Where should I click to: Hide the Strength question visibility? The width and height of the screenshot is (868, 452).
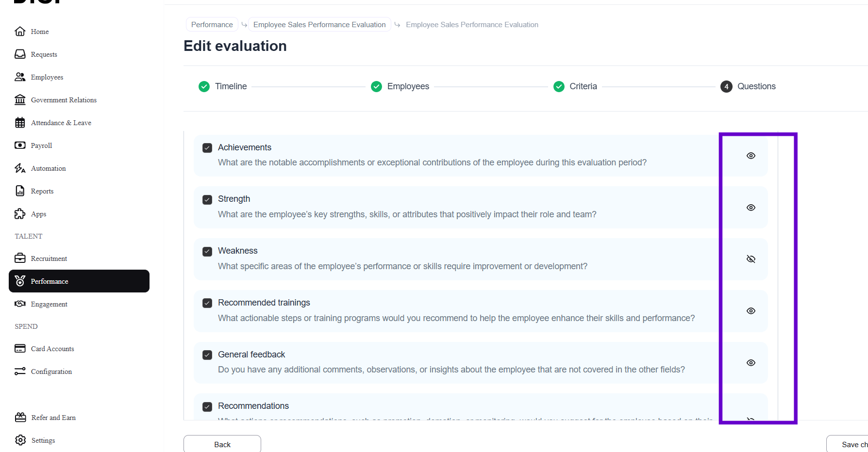(751, 208)
